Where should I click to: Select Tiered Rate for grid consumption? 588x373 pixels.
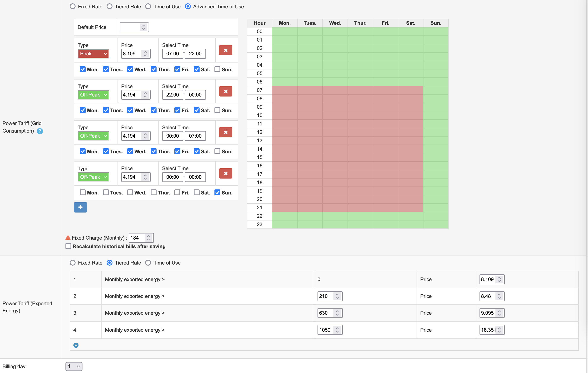[x=110, y=7]
